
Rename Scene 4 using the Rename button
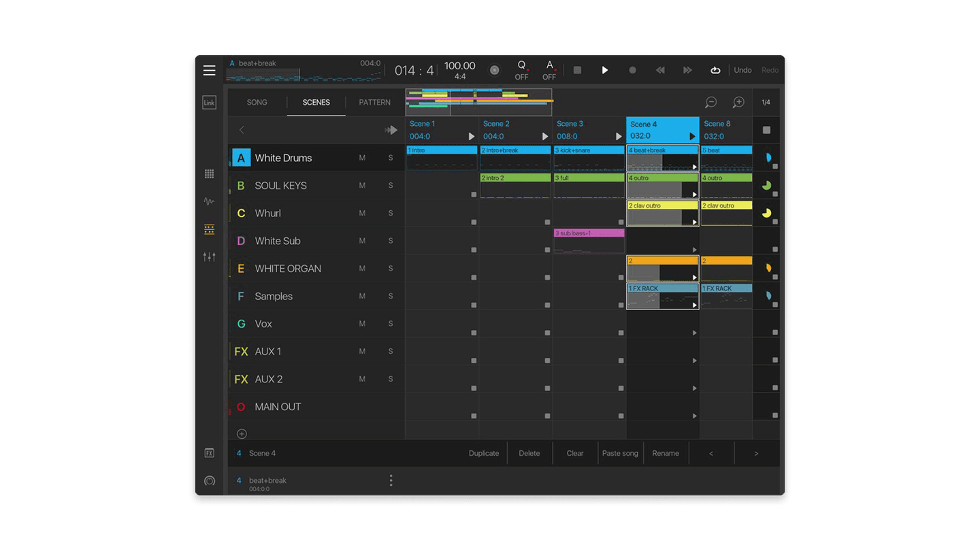click(x=666, y=453)
